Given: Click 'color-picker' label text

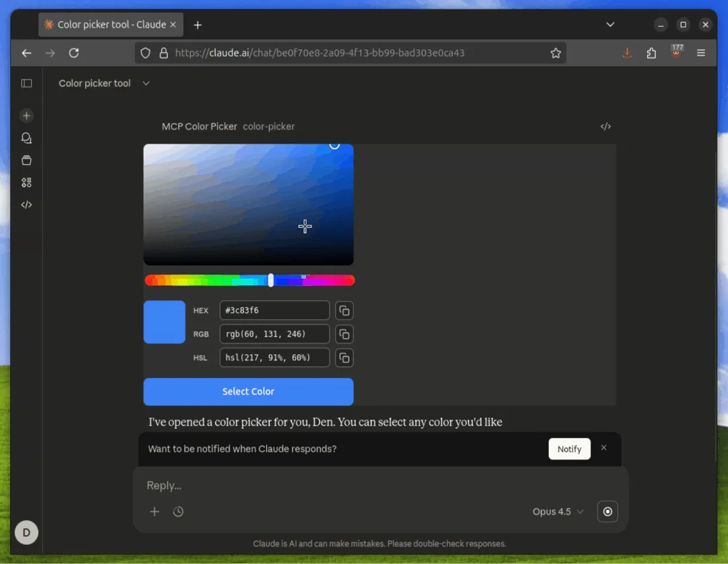Looking at the screenshot, I should [268, 126].
